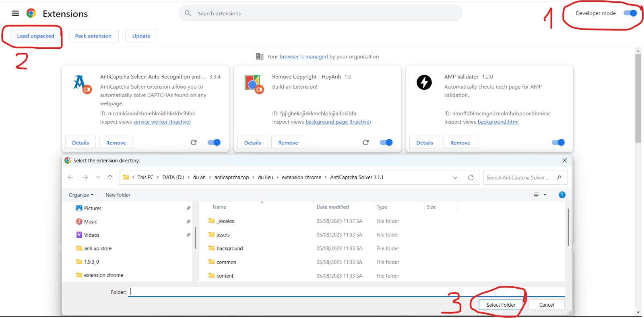Click the file list vertical scrollbar
This screenshot has height=318, width=644.
point(568,227)
